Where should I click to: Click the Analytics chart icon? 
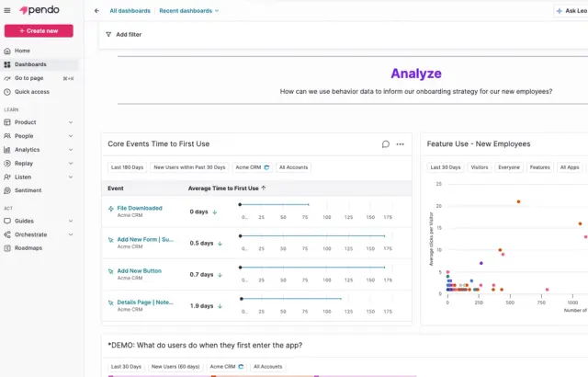7,150
